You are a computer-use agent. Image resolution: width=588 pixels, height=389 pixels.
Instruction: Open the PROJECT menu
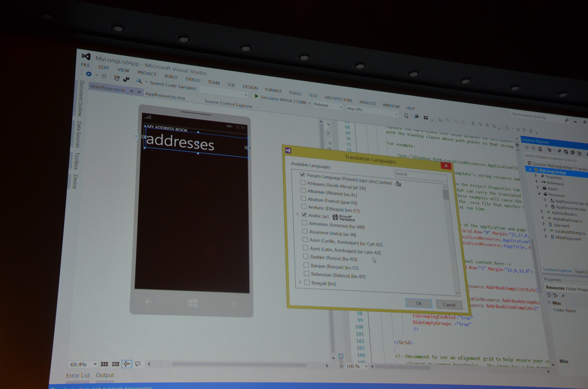(x=147, y=73)
